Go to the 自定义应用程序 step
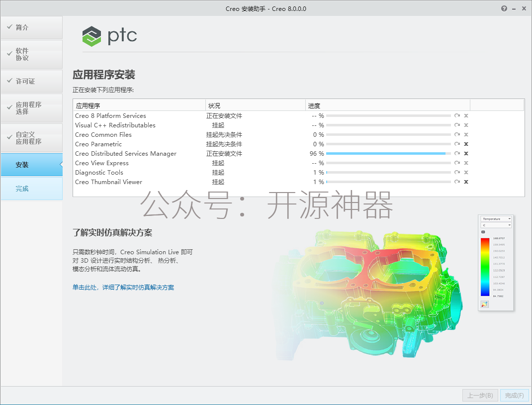The image size is (532, 405). coord(31,138)
